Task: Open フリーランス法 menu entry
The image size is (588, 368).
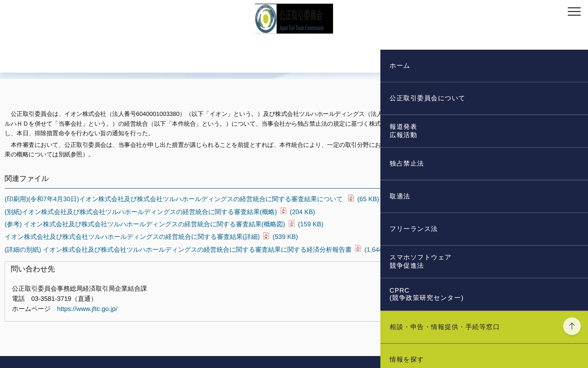Action: (x=413, y=229)
